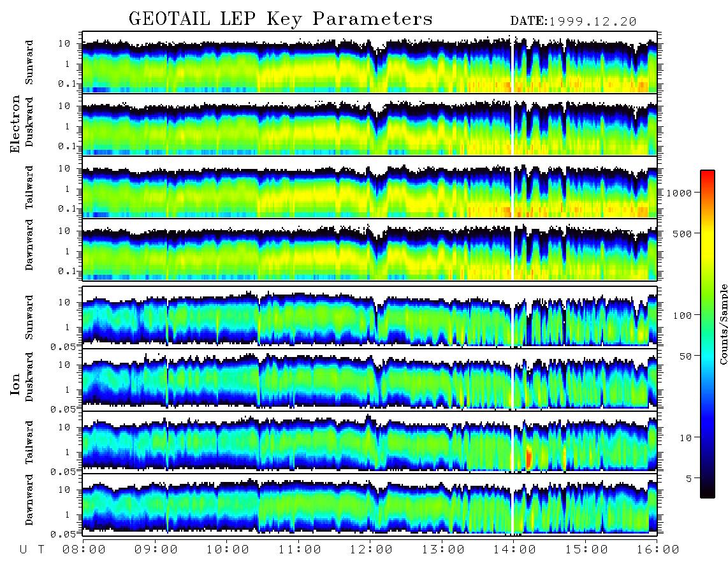Click the Ion Tailward panel label
Image resolution: width=728 pixels, height=561 pixels.
click(29, 442)
